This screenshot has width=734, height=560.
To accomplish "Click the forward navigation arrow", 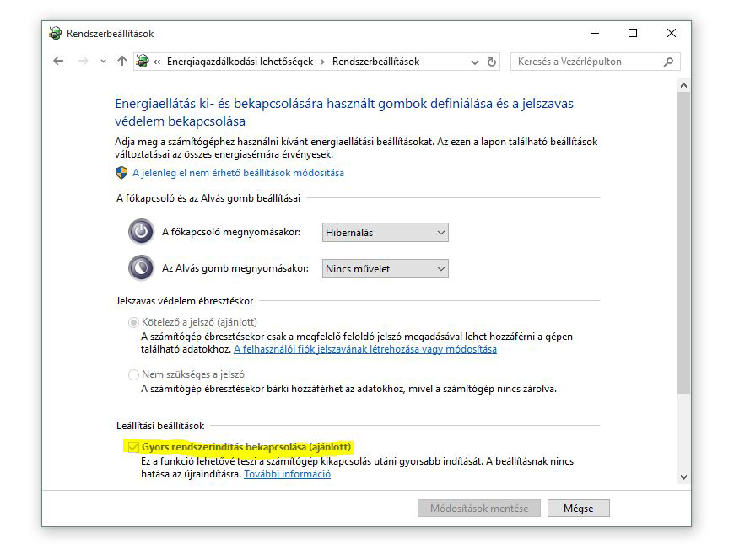I will pos(83,62).
